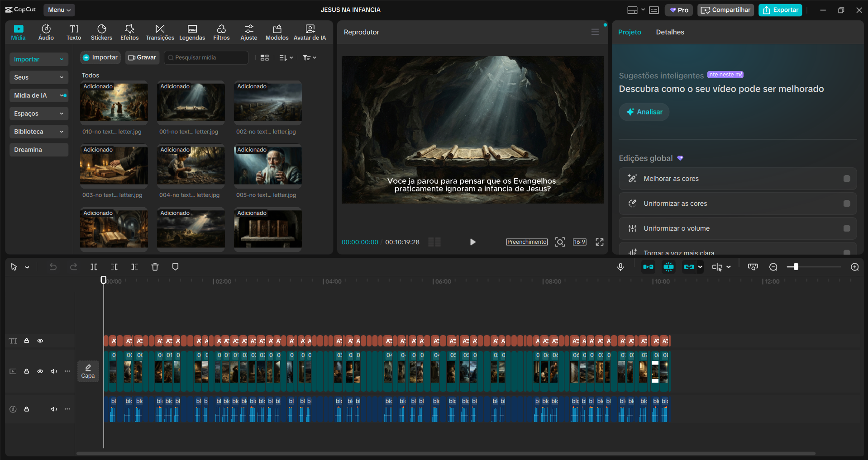Viewport: 868px width, 460px height.
Task: Delete selected clip with trash icon
Action: [155, 267]
